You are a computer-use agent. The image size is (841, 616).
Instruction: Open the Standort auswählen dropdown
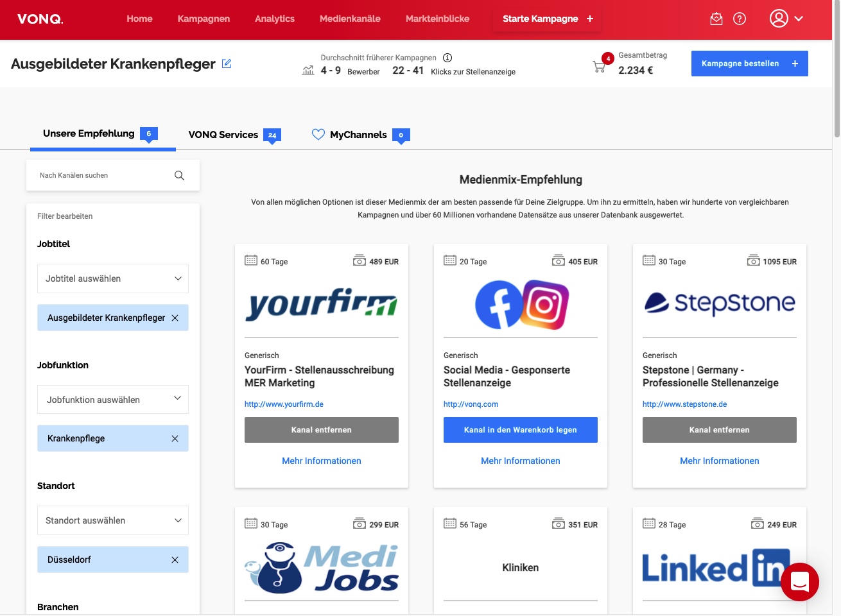[113, 520]
